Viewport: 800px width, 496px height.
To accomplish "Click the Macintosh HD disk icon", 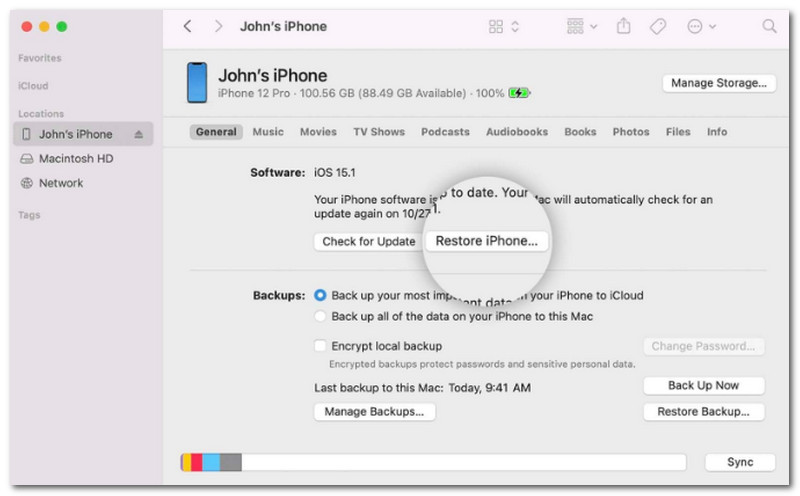I will click(x=27, y=159).
